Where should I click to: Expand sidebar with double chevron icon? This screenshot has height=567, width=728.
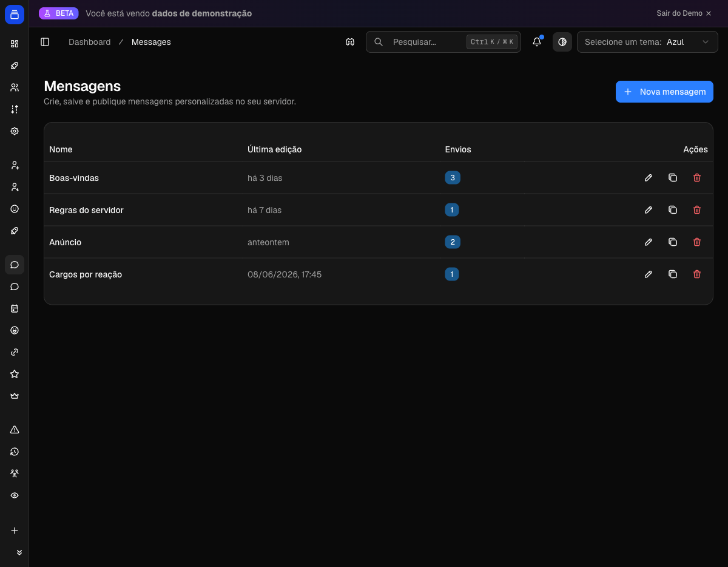click(x=19, y=552)
